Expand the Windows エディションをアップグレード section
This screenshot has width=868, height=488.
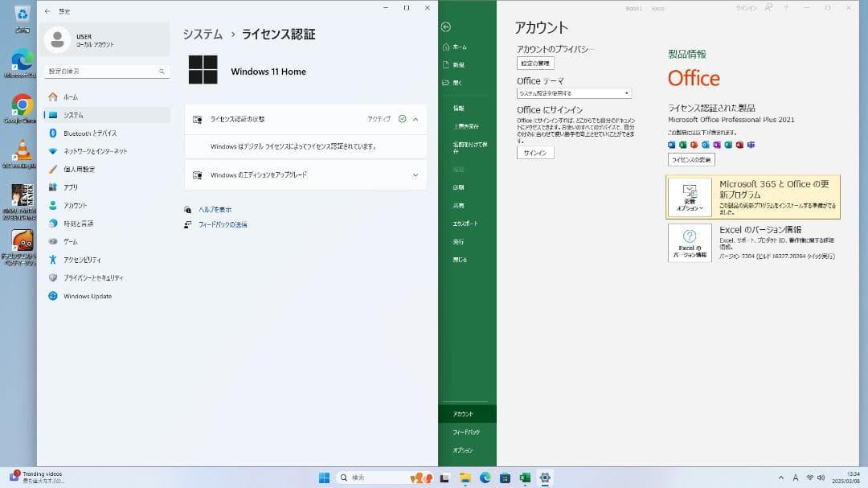[x=416, y=174]
